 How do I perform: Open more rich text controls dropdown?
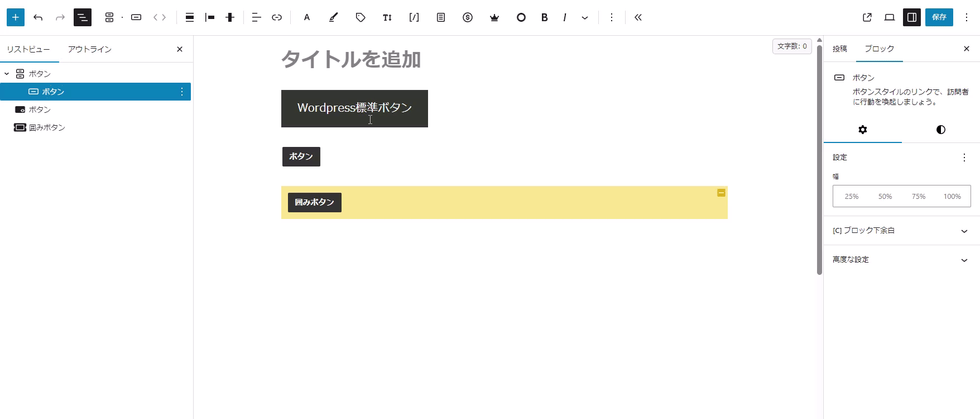pyautogui.click(x=585, y=17)
